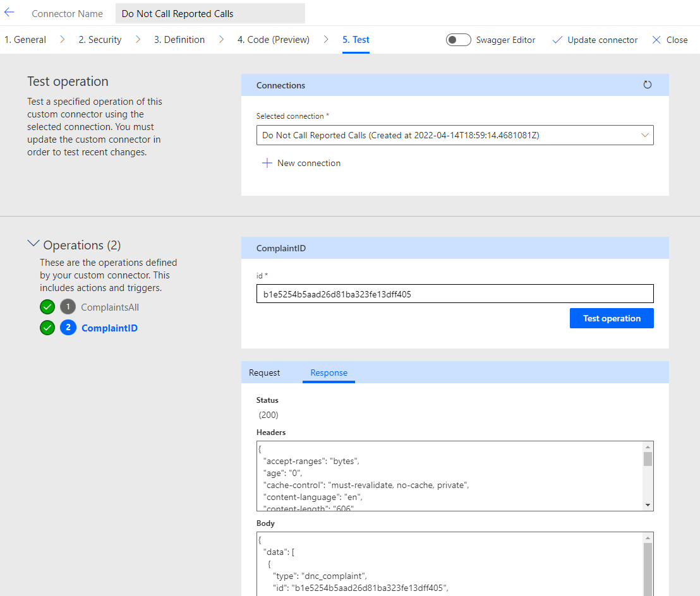The height and width of the screenshot is (596, 700).
Task: Click the chevron after 2. Security
Action: 138,39
